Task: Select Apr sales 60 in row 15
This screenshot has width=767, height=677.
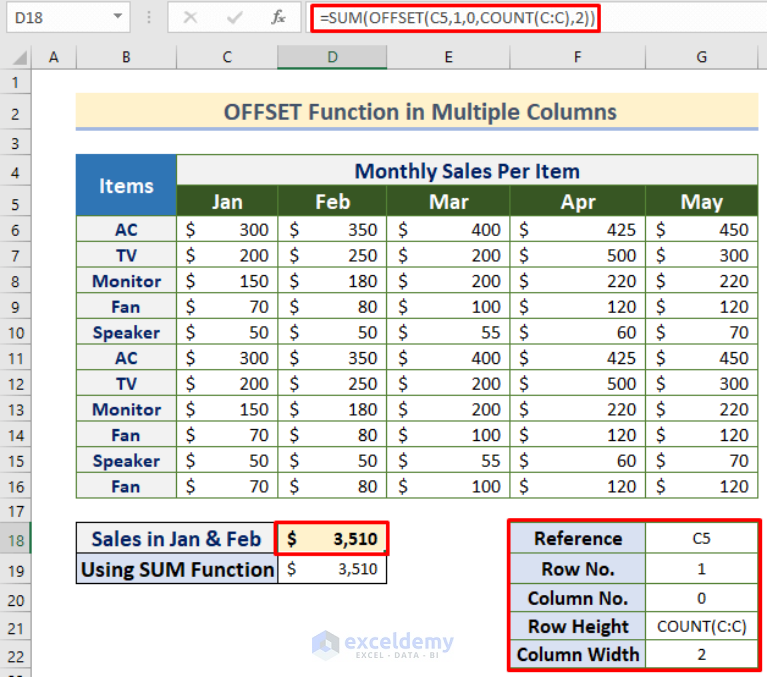Action: click(x=578, y=461)
